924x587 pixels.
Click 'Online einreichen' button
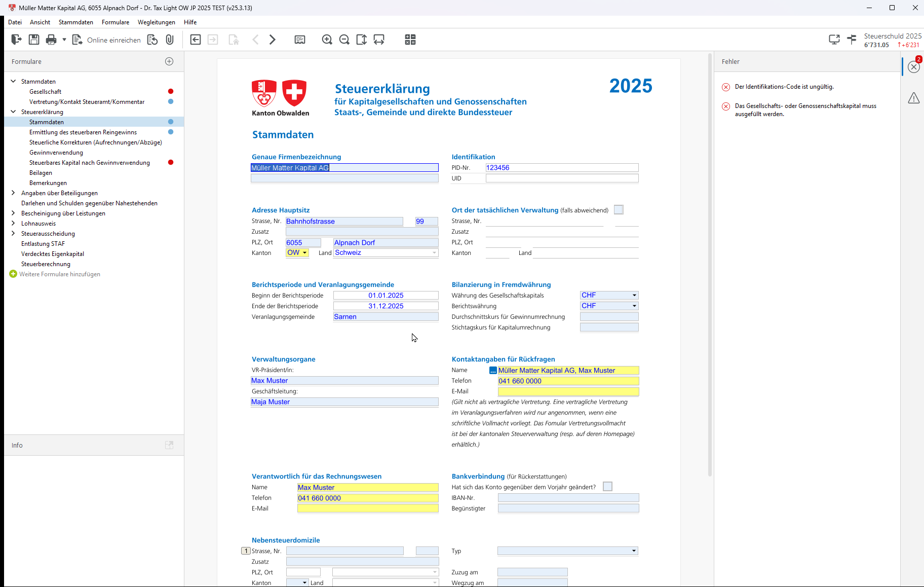tap(107, 40)
